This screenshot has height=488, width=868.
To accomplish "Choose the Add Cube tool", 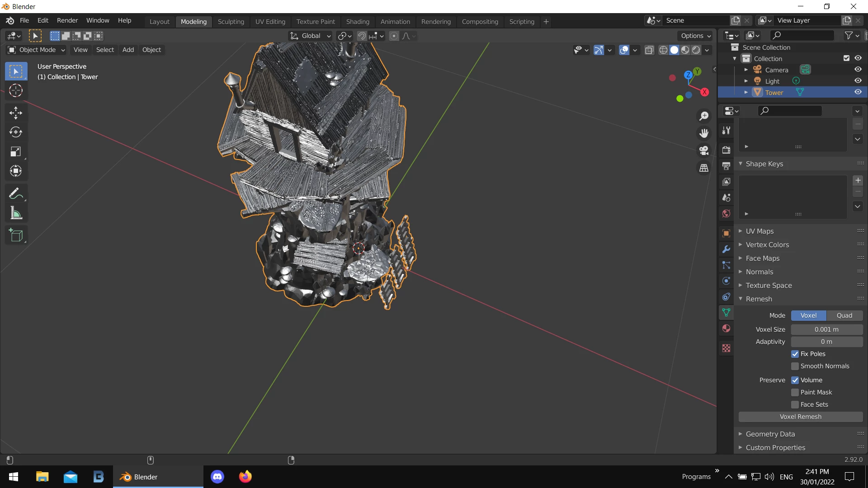I will (x=16, y=235).
